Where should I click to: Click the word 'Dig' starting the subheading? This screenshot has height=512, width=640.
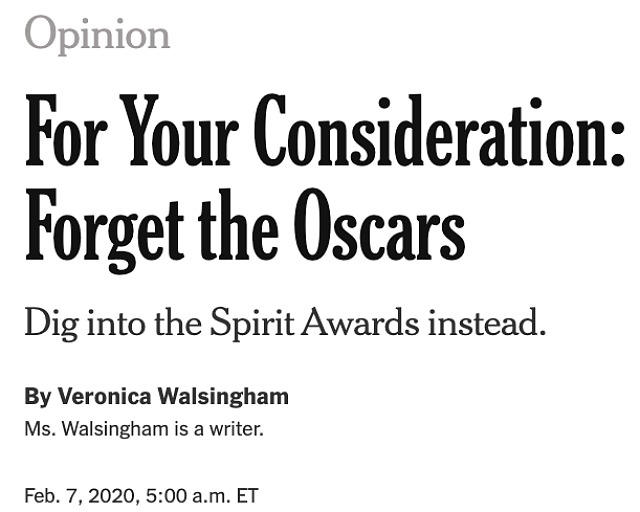coord(51,323)
